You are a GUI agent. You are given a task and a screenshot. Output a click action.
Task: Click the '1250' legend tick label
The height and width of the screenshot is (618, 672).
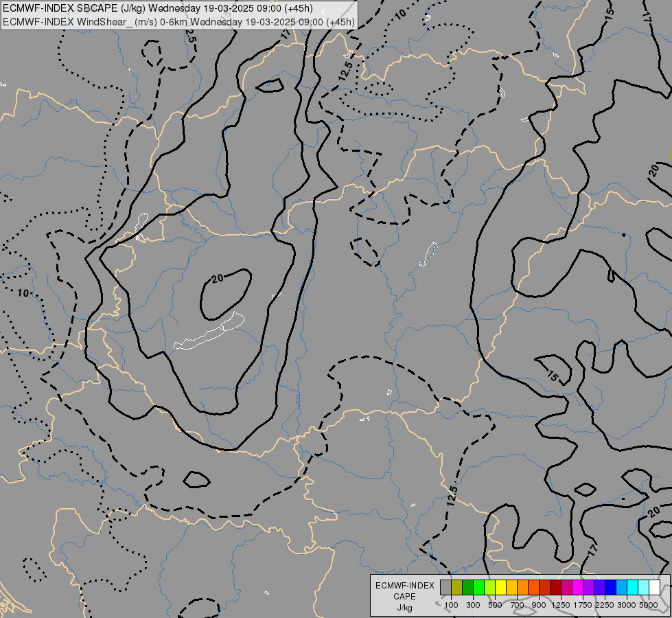561,605
